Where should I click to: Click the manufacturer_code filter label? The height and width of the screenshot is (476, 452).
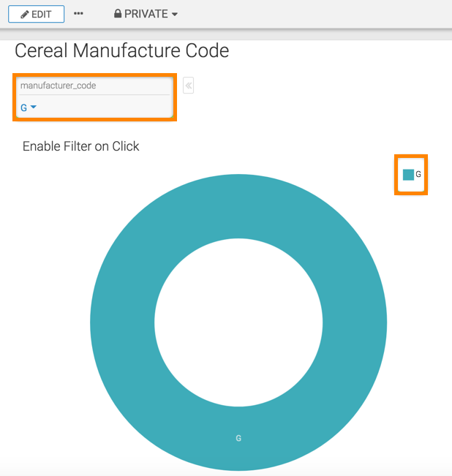(x=58, y=86)
